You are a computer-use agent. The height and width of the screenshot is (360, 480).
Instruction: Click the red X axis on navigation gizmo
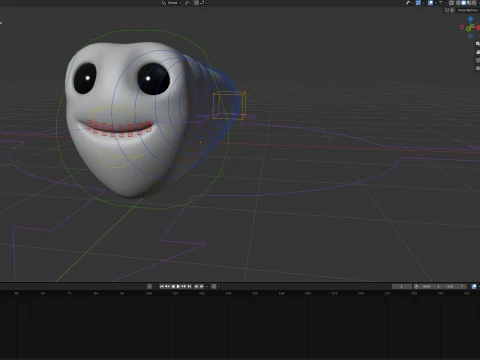(479, 28)
